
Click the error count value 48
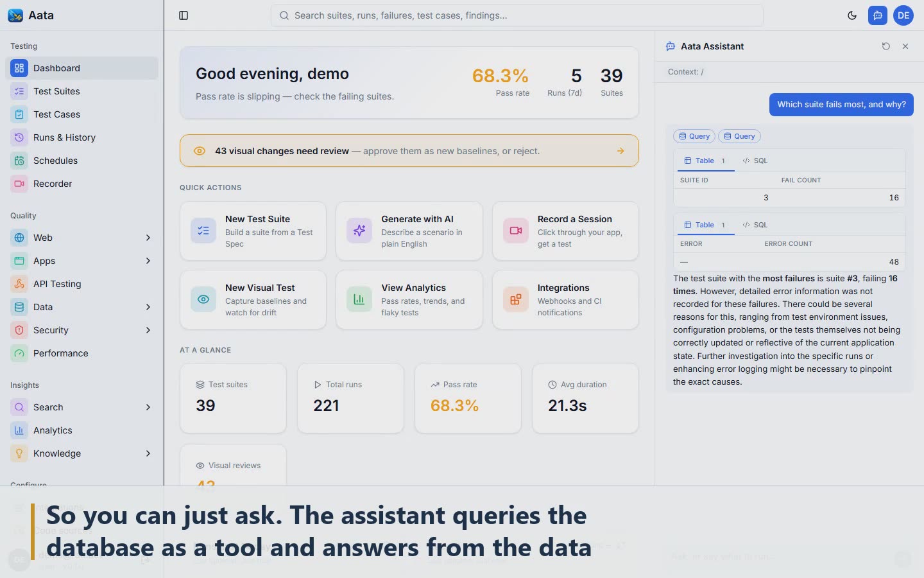pyautogui.click(x=894, y=262)
